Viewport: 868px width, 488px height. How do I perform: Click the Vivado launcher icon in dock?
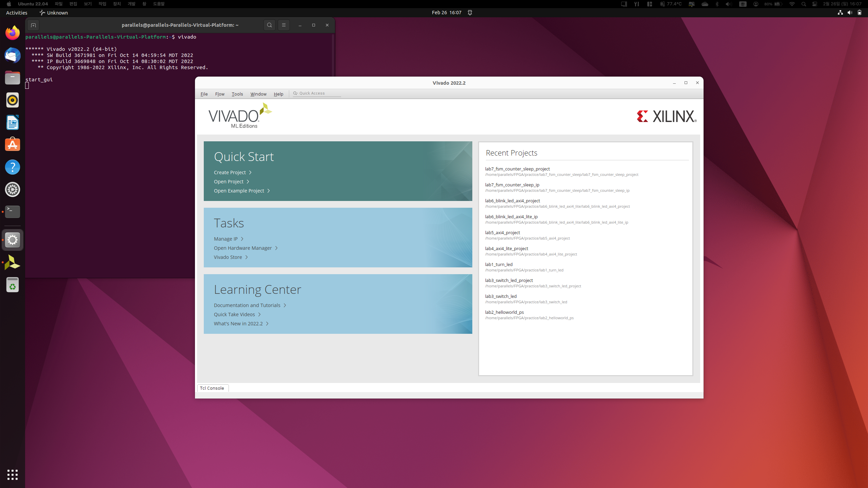pyautogui.click(x=13, y=262)
